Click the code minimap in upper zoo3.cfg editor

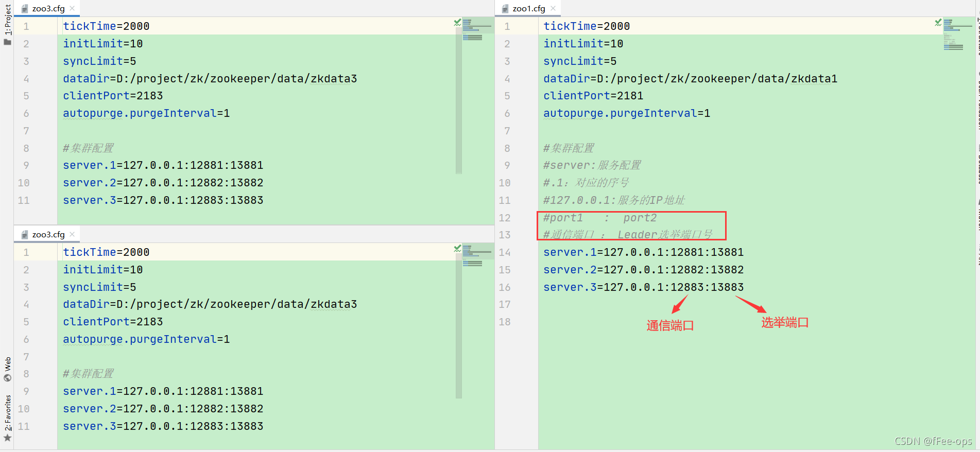[477, 30]
